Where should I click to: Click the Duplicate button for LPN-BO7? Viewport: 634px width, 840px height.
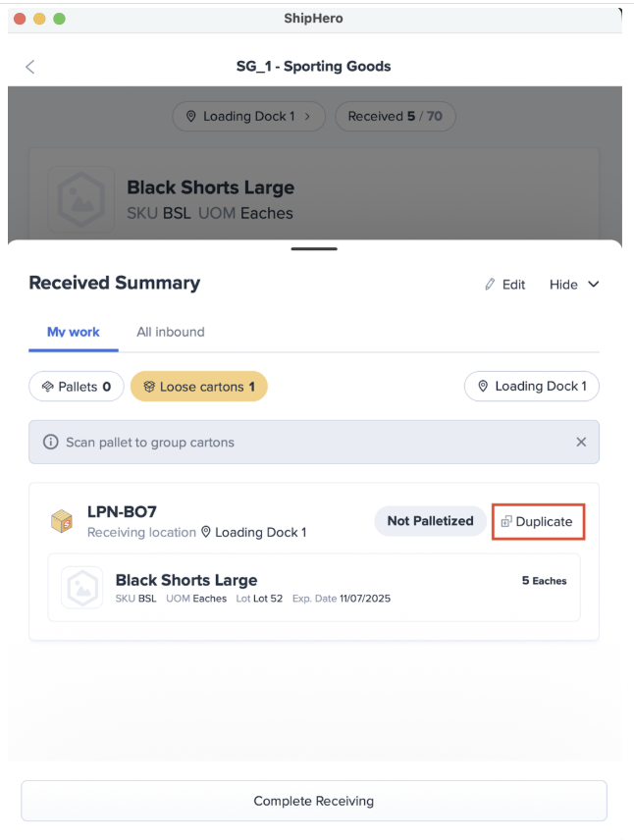(538, 521)
